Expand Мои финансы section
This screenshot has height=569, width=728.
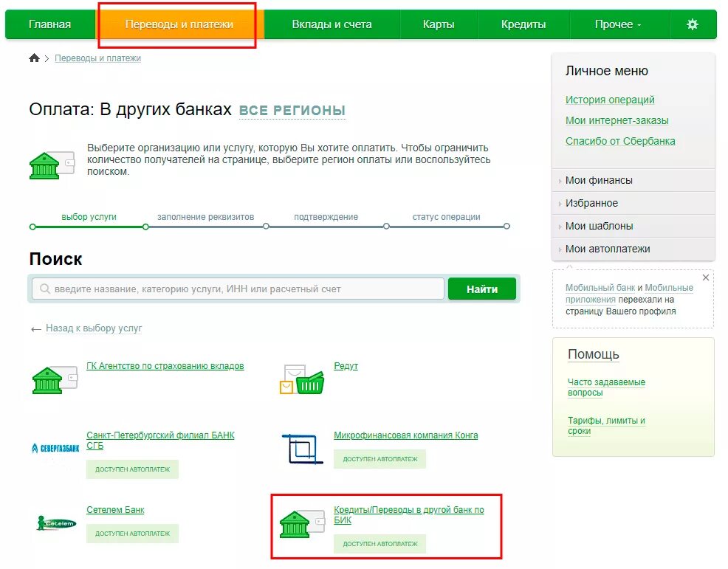(633, 180)
